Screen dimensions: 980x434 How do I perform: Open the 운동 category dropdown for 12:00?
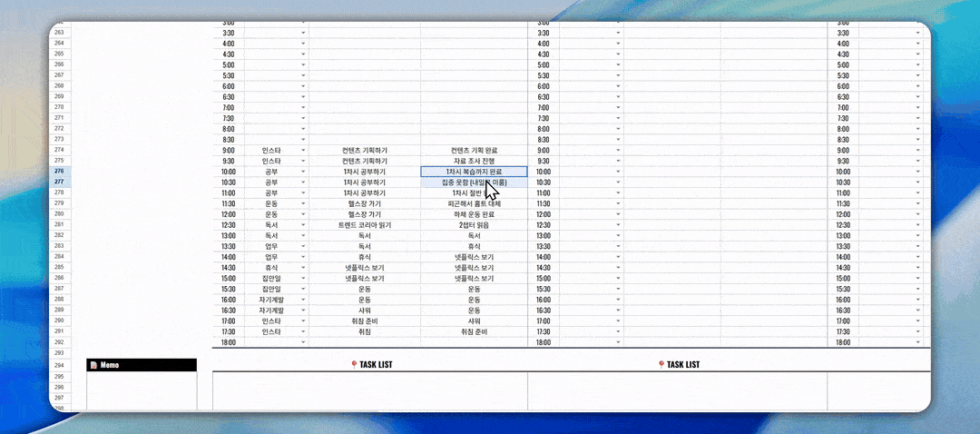point(303,214)
